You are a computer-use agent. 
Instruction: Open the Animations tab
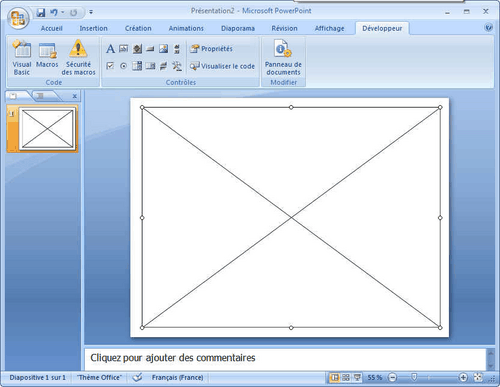[x=186, y=28]
